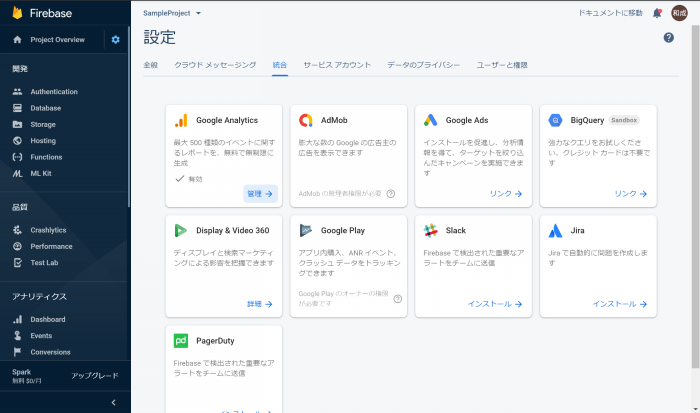This screenshot has height=413, width=700.
Task: Switch to ユーザーと権限 tab
Action: click(x=502, y=65)
